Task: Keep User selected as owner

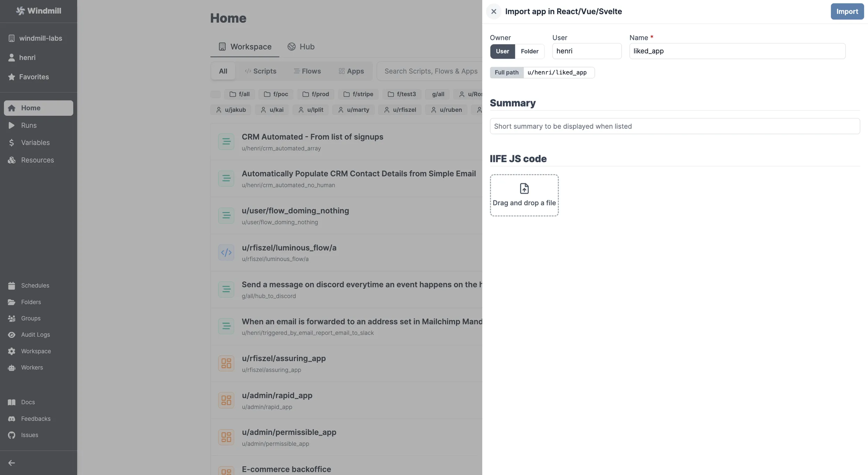Action: click(x=502, y=51)
